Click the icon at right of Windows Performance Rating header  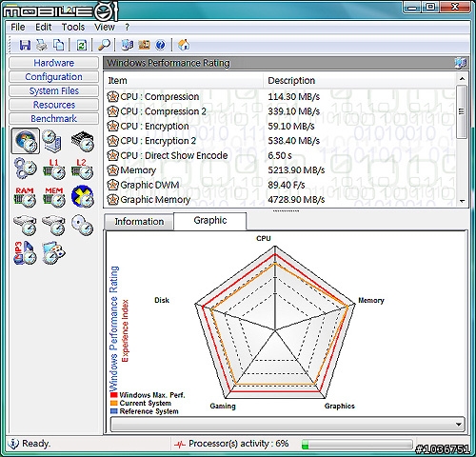pos(461,63)
